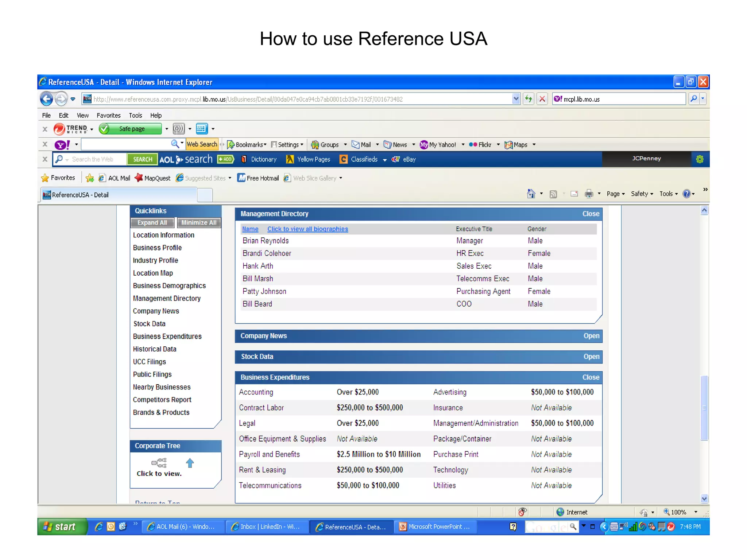Click the Expand All button
The height and width of the screenshot is (560, 747).
[152, 223]
